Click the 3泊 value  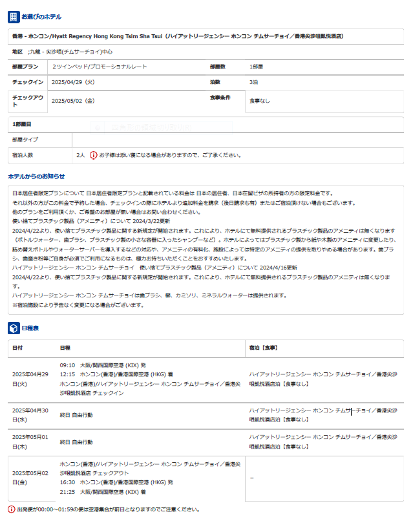coord(253,82)
